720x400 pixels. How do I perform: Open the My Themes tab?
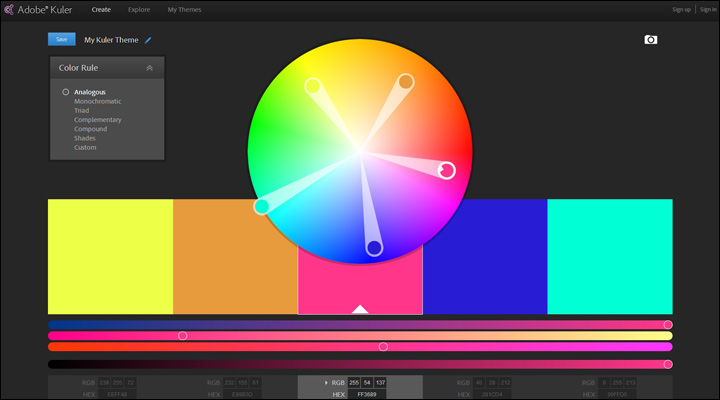point(184,9)
